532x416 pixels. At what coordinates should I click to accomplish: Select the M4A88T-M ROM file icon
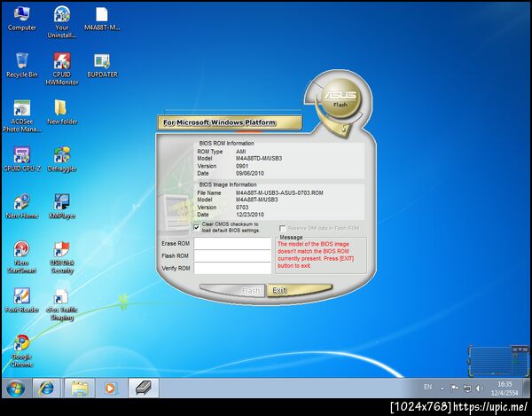click(102, 19)
